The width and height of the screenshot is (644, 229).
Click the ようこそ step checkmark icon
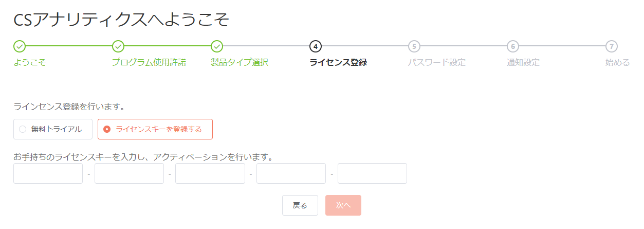[x=20, y=46]
